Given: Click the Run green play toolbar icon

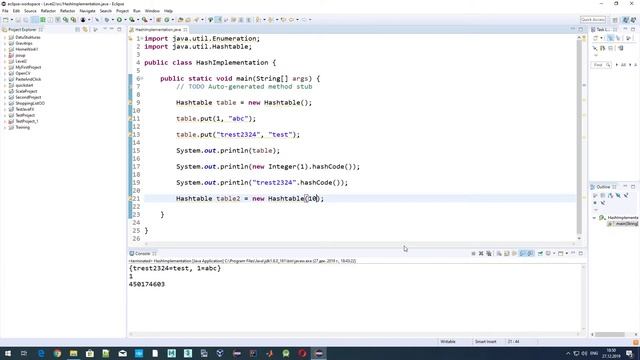Looking at the screenshot, I should pos(119,20).
